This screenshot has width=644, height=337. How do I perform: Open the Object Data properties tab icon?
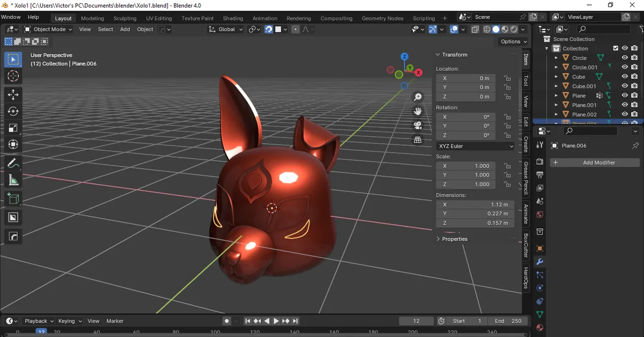540,314
